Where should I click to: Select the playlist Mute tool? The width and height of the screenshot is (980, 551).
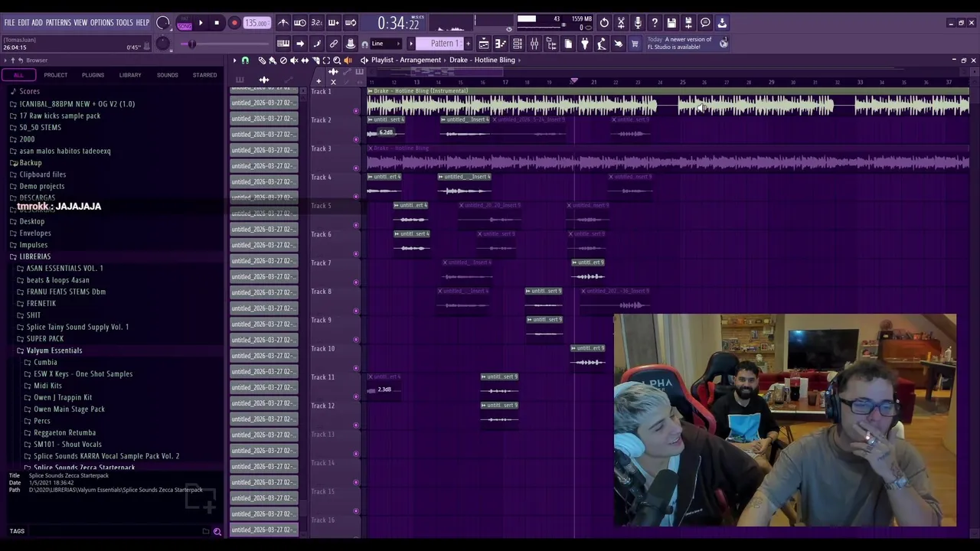tap(294, 60)
